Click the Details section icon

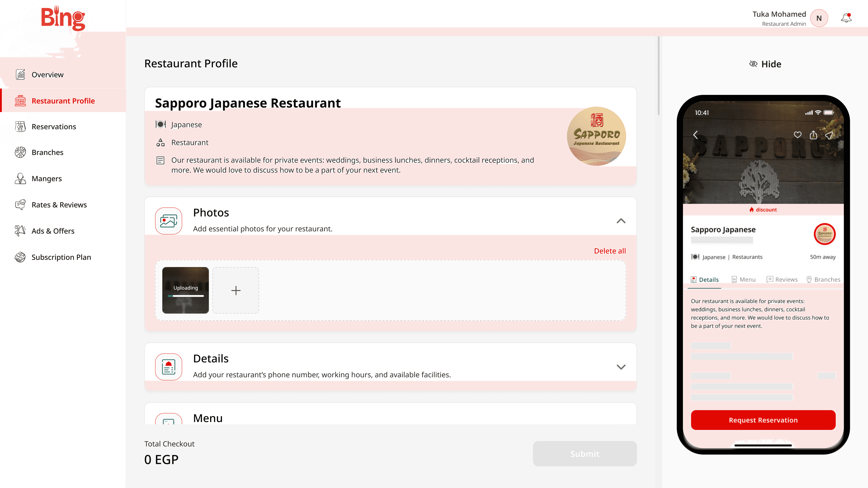(x=168, y=367)
